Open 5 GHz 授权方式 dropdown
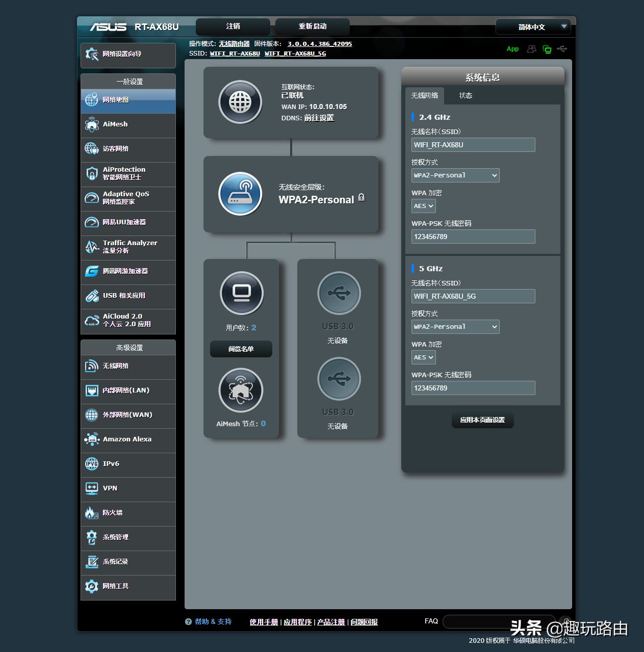 click(x=455, y=327)
